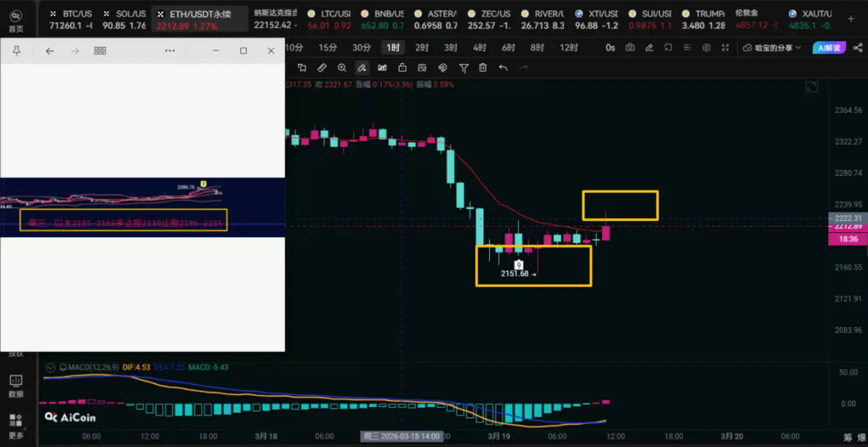The height and width of the screenshot is (447, 868).
Task: Select the highlighted brush drawing tool
Action: 362,68
